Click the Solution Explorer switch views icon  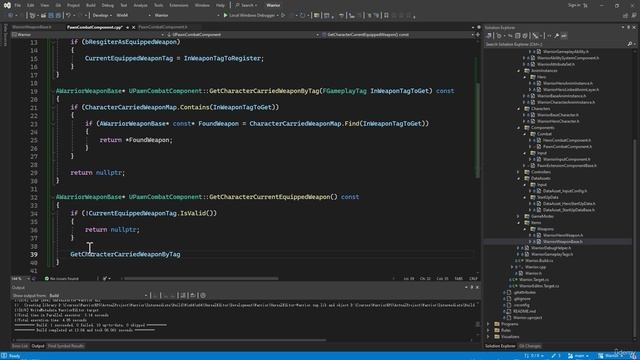(489, 36)
